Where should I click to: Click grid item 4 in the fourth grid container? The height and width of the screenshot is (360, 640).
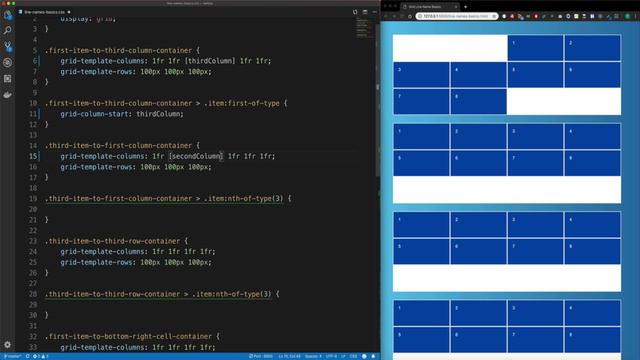pos(592,313)
